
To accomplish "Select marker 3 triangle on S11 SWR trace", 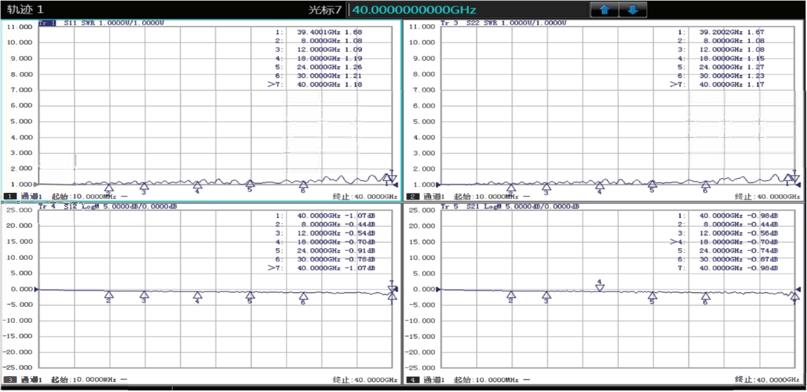I will point(144,186).
